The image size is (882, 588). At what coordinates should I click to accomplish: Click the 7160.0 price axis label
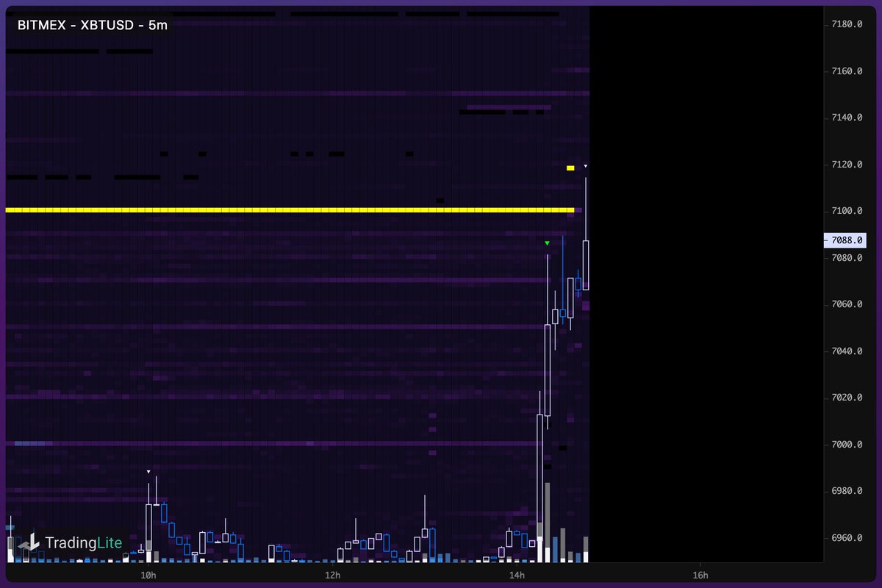tap(846, 71)
